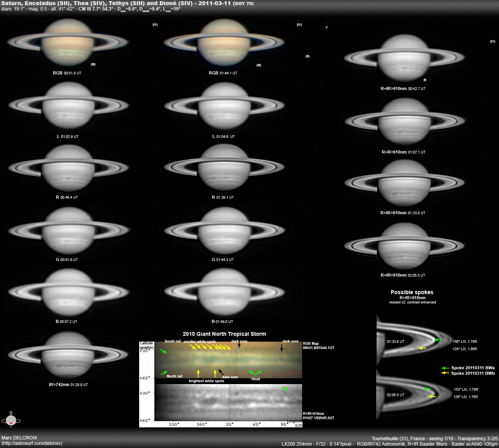
Task: Click the 'Longitude (LIII)' axis label
Action: tap(295, 423)
